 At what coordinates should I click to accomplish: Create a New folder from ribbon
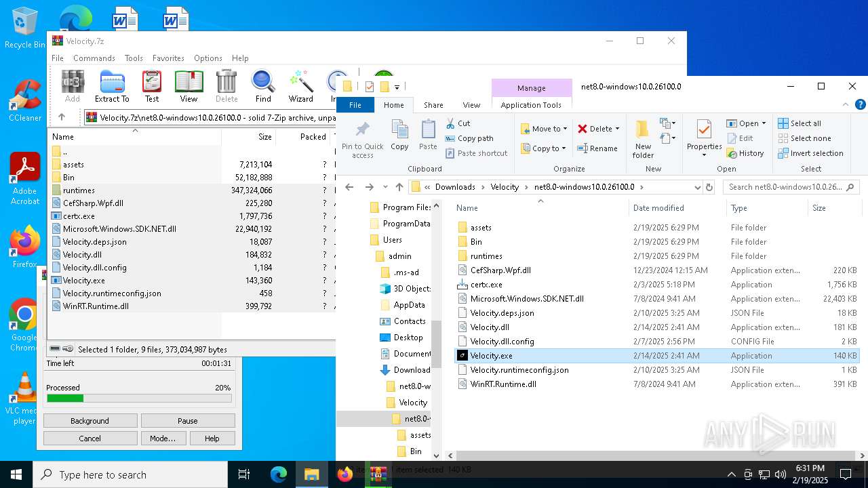click(x=643, y=140)
